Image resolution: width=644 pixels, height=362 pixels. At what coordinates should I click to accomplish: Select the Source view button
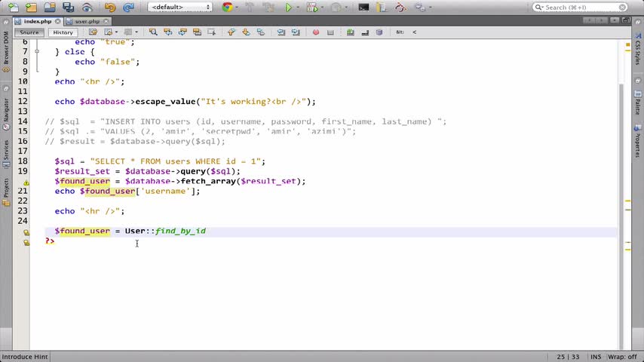(29, 32)
